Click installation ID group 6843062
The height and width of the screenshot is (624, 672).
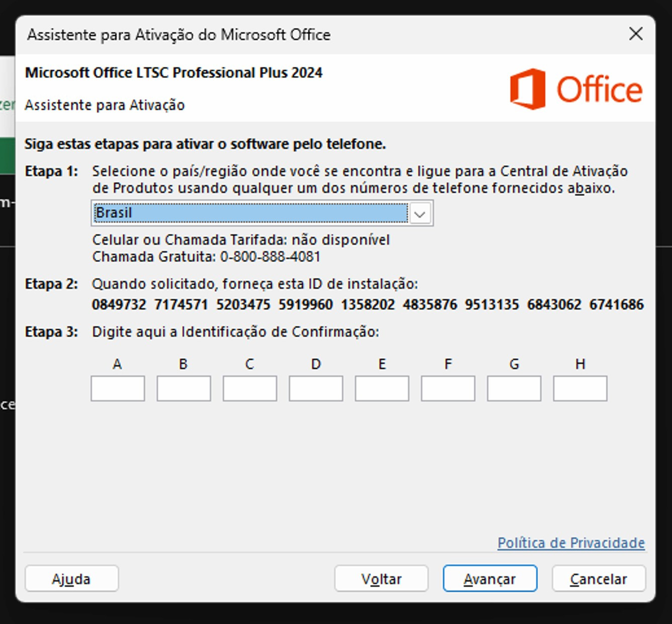pos(554,304)
